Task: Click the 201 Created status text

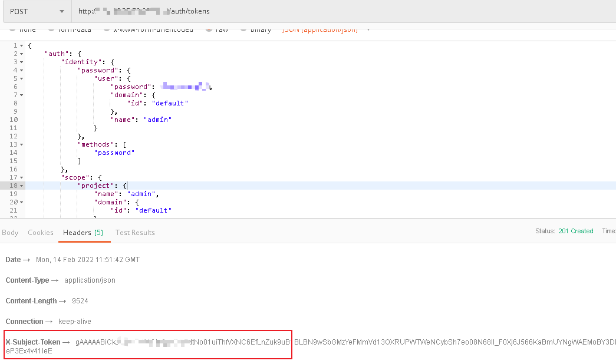Action: click(576, 231)
